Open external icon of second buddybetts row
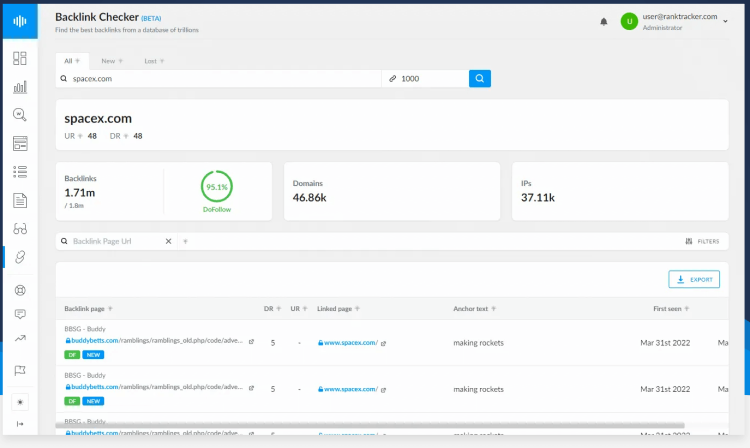Screen dimensions: 750x448 251,388
